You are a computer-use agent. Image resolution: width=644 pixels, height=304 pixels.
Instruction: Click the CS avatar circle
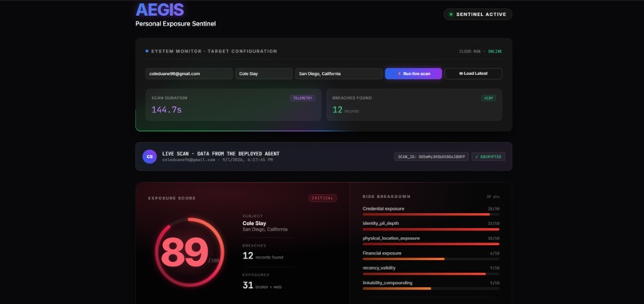pyautogui.click(x=149, y=156)
